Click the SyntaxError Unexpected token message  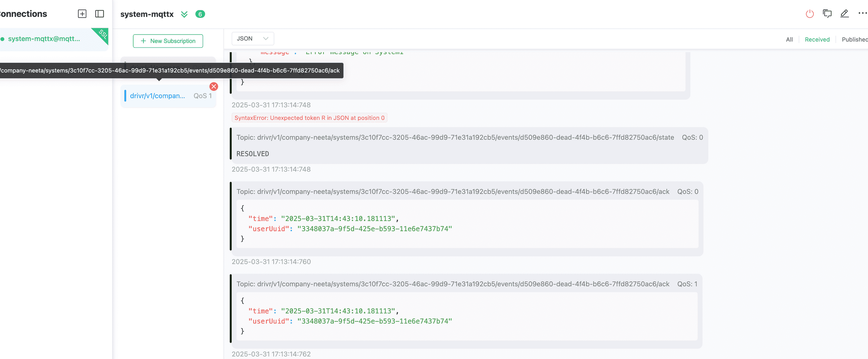click(x=310, y=118)
